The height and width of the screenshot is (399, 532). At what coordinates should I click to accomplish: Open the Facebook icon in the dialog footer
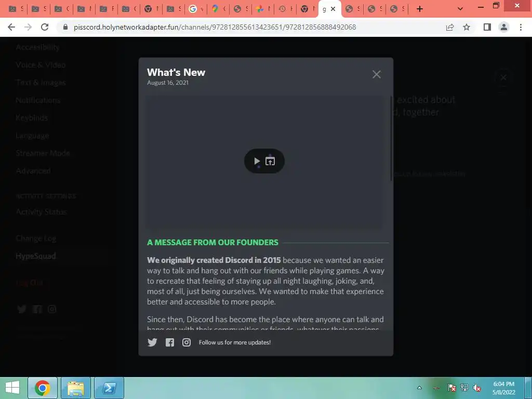[170, 342]
